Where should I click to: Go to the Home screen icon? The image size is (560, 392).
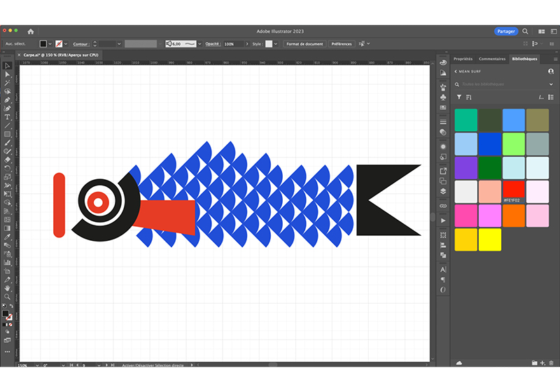(x=31, y=31)
